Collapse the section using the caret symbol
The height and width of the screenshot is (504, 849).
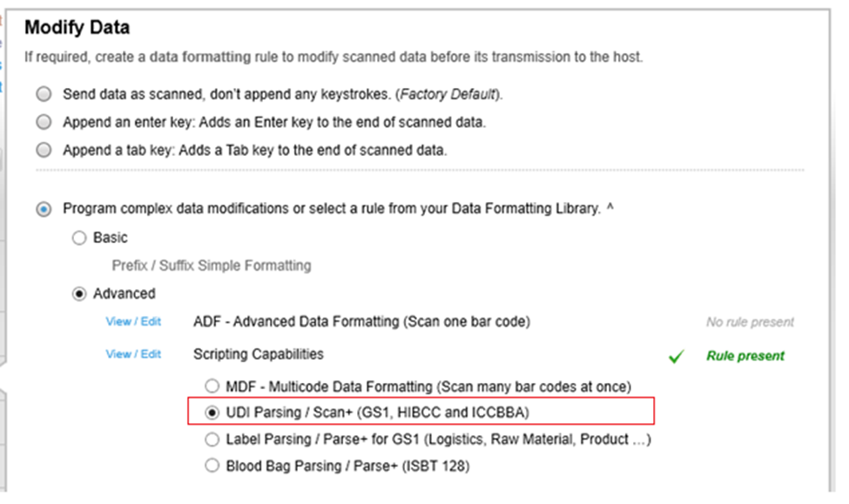[611, 207]
